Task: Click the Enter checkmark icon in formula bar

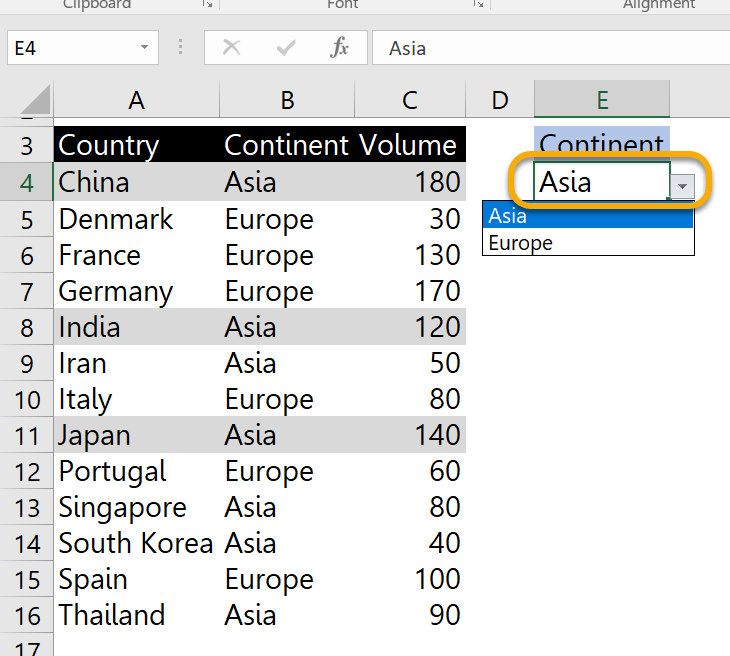Action: tap(286, 47)
